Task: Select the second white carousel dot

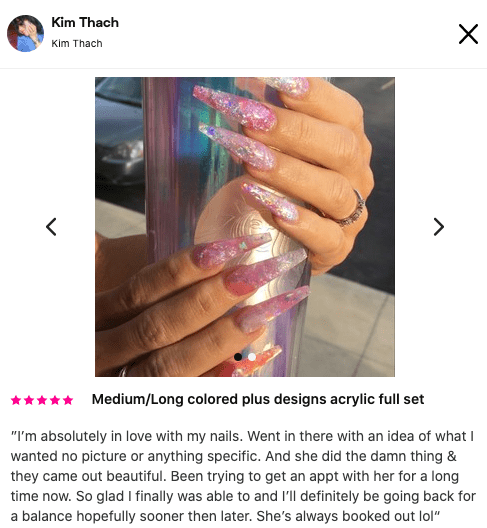Action: [x=252, y=357]
